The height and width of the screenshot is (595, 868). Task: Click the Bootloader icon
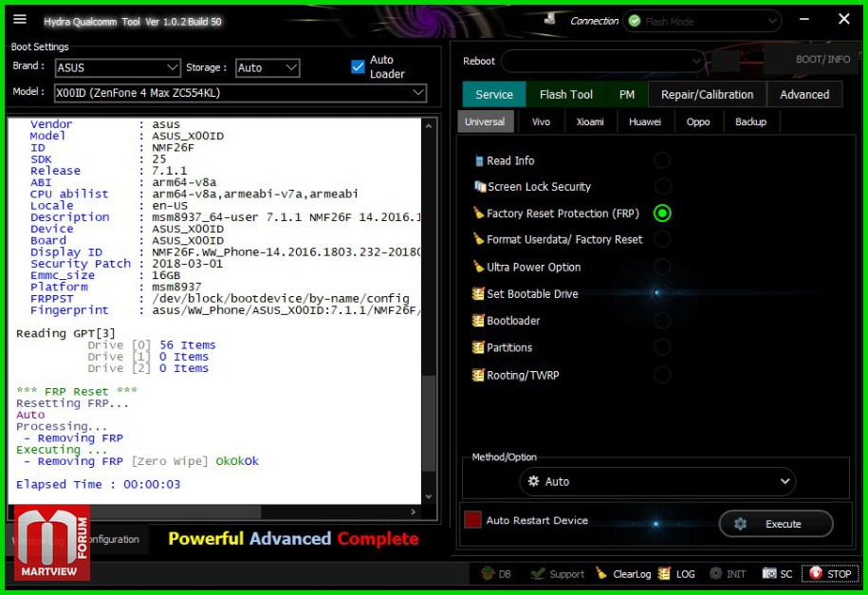[478, 320]
